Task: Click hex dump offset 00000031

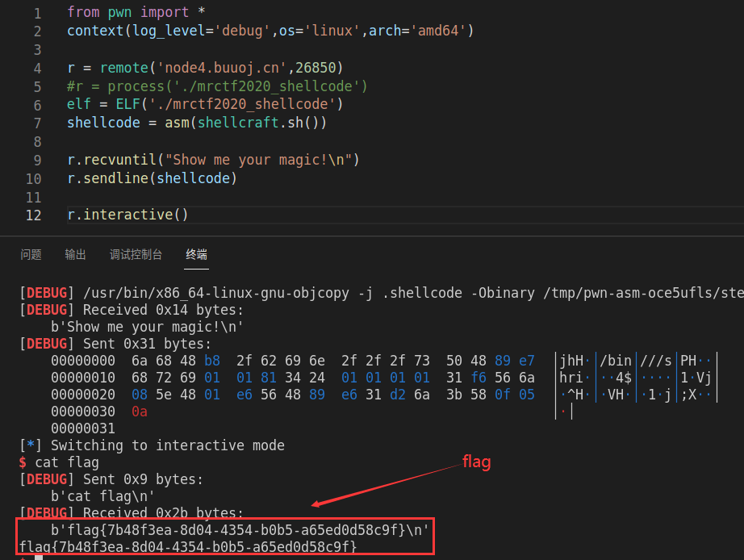Action: pyautogui.click(x=83, y=428)
